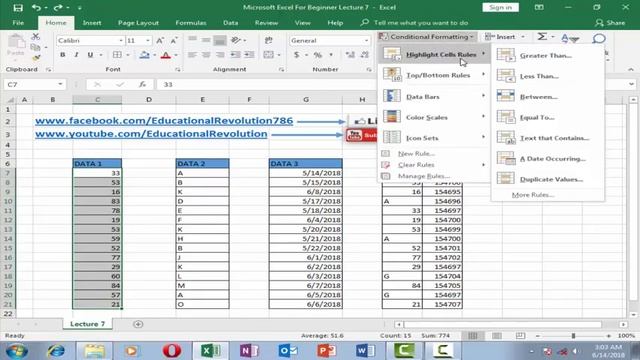Image resolution: width=640 pixels, height=360 pixels.
Task: Open PowerPoint from the Windows taskbar
Action: [x=327, y=351]
